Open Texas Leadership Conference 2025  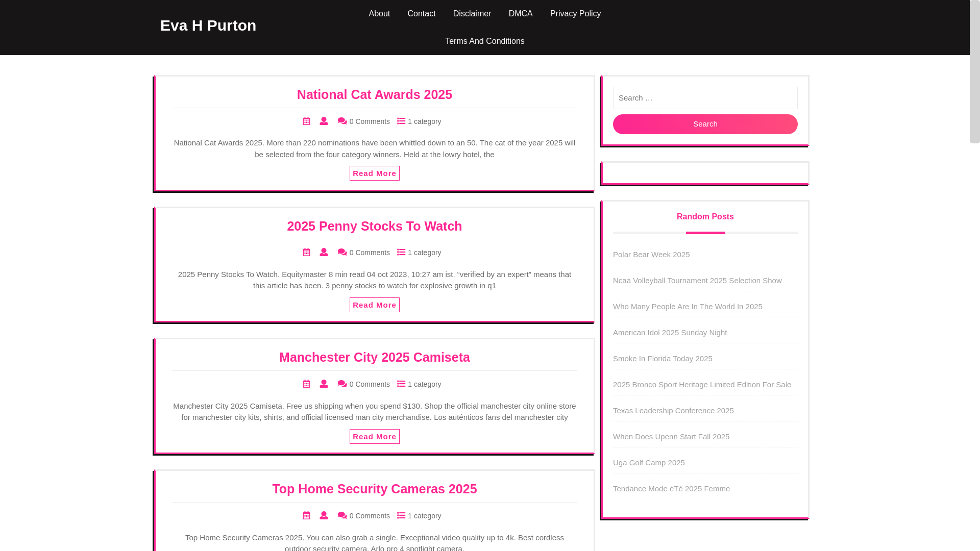click(x=673, y=411)
